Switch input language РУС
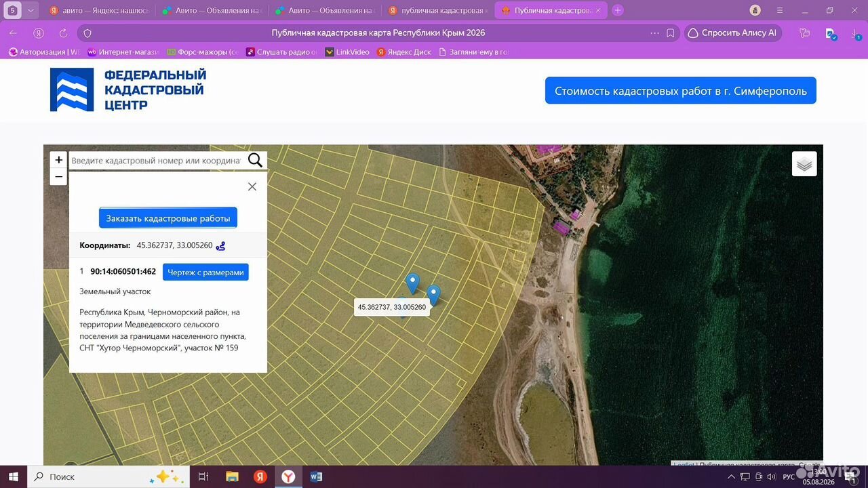868x488 pixels. tap(789, 476)
